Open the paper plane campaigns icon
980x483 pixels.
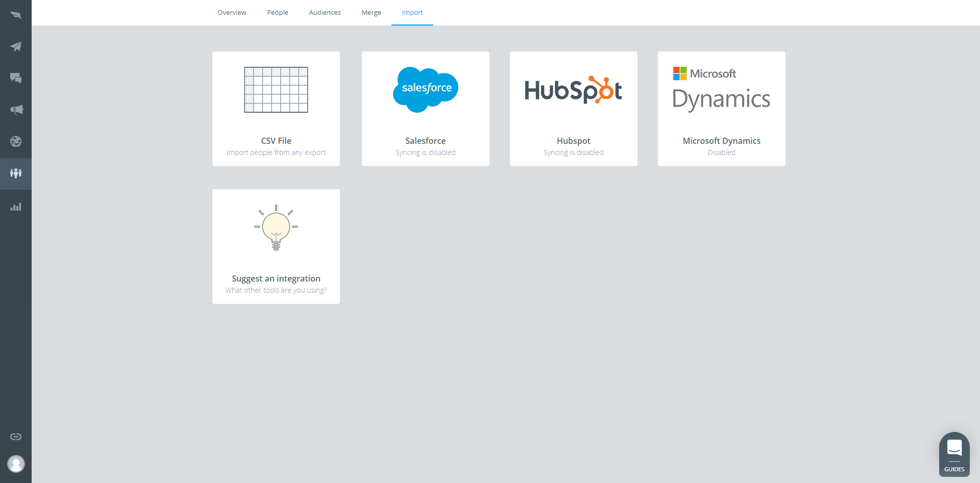16,47
